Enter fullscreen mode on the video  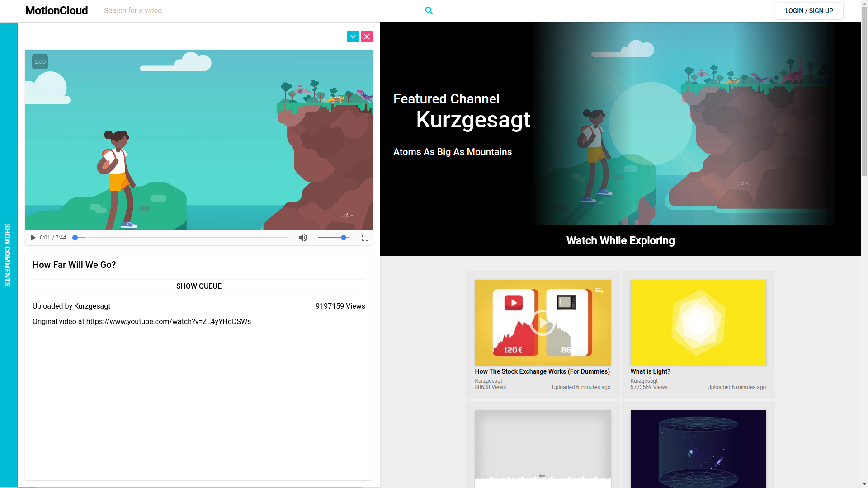click(x=365, y=238)
